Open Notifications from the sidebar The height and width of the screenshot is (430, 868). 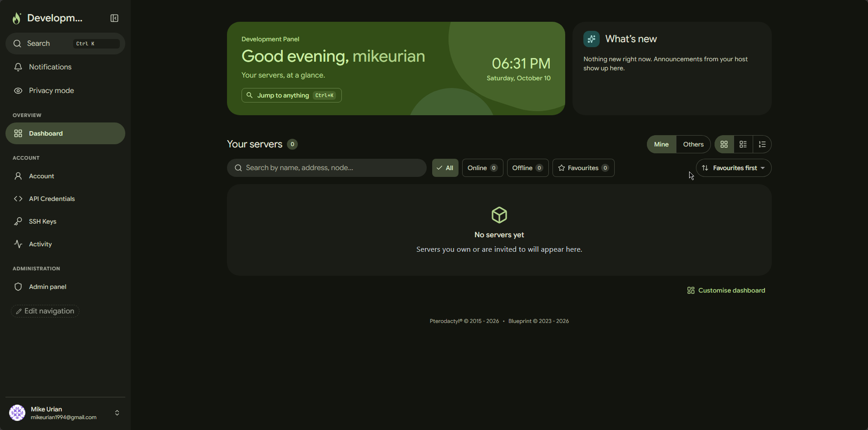coord(65,67)
